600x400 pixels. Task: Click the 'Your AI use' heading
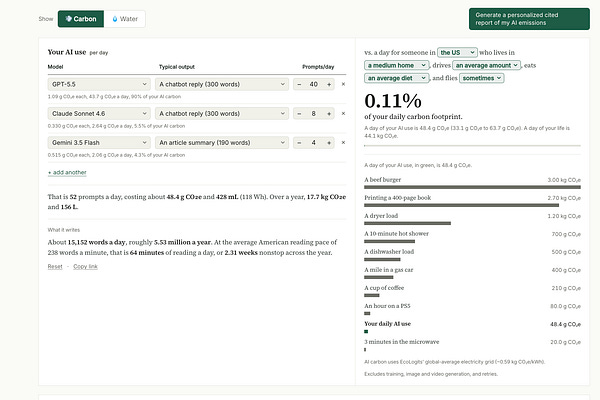click(x=67, y=52)
